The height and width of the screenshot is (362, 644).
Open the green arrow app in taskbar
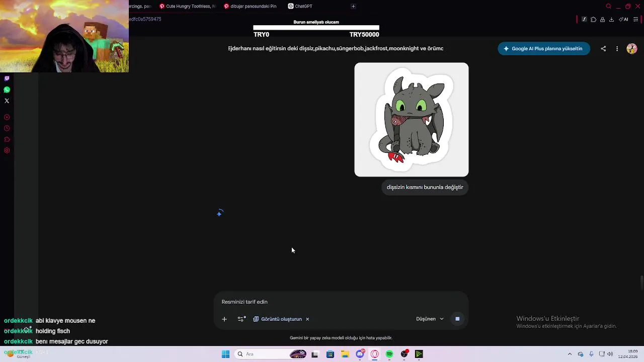(x=419, y=354)
